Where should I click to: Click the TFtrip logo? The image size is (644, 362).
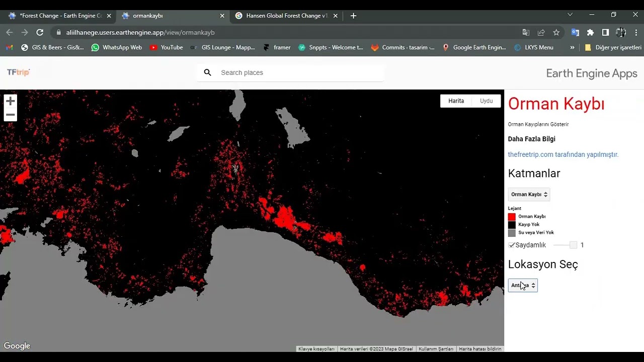click(18, 72)
